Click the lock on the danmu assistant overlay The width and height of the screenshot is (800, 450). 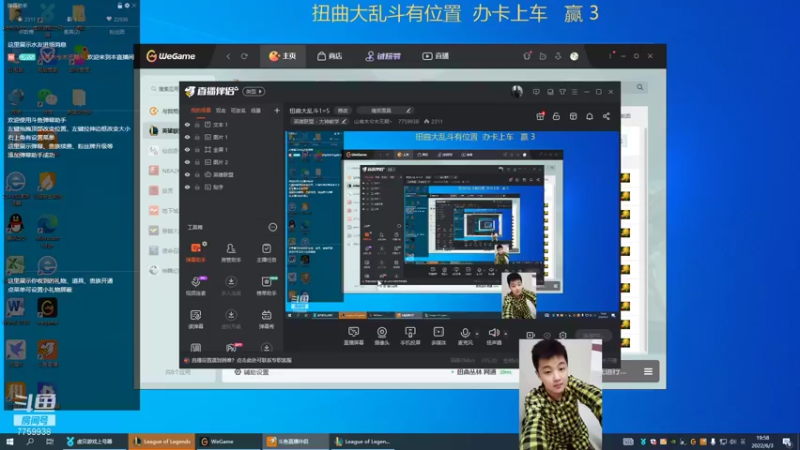coord(120,6)
